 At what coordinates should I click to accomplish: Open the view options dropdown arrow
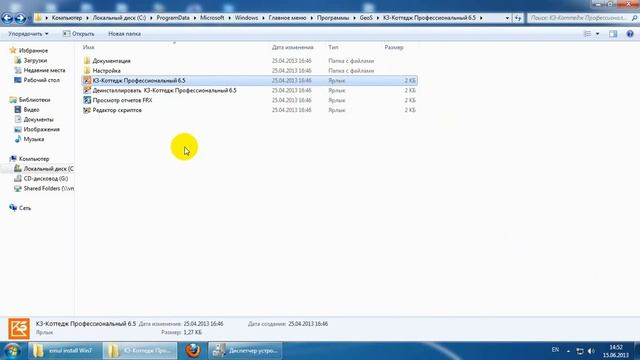point(597,34)
